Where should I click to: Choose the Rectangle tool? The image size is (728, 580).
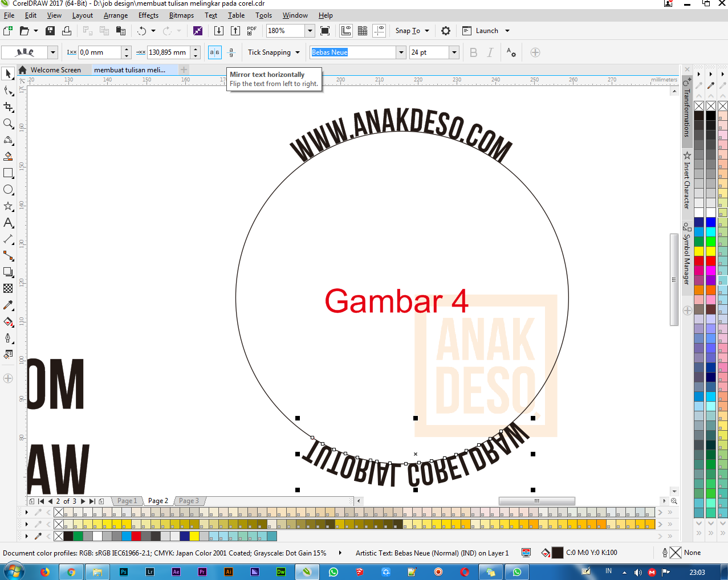(x=8, y=173)
